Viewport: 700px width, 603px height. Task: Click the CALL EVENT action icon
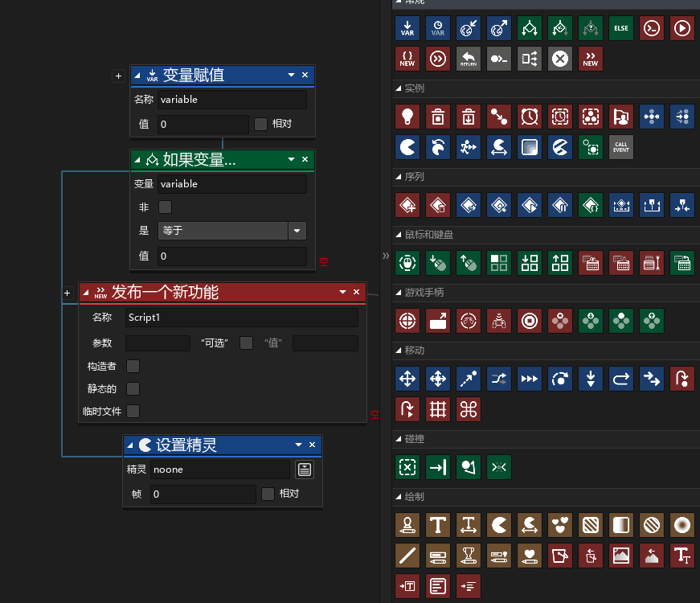click(x=621, y=146)
